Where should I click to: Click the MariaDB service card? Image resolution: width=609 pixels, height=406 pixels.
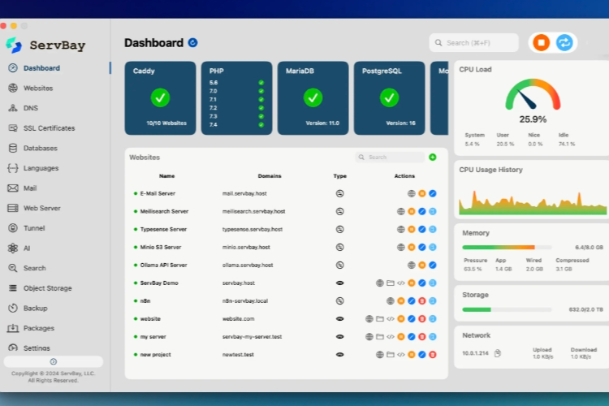tap(313, 98)
